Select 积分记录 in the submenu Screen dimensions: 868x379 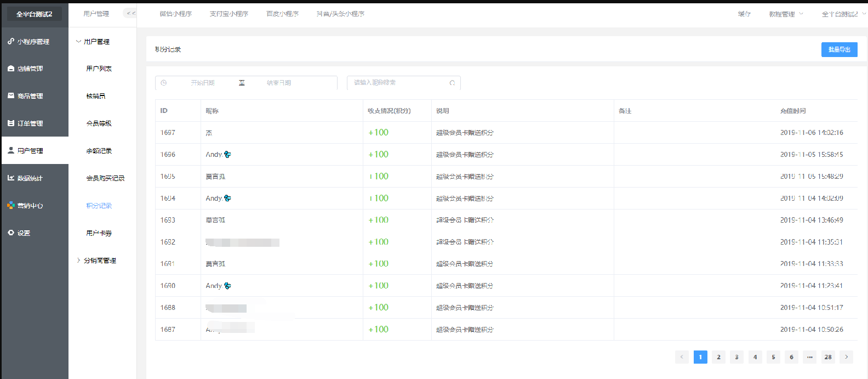(99, 206)
